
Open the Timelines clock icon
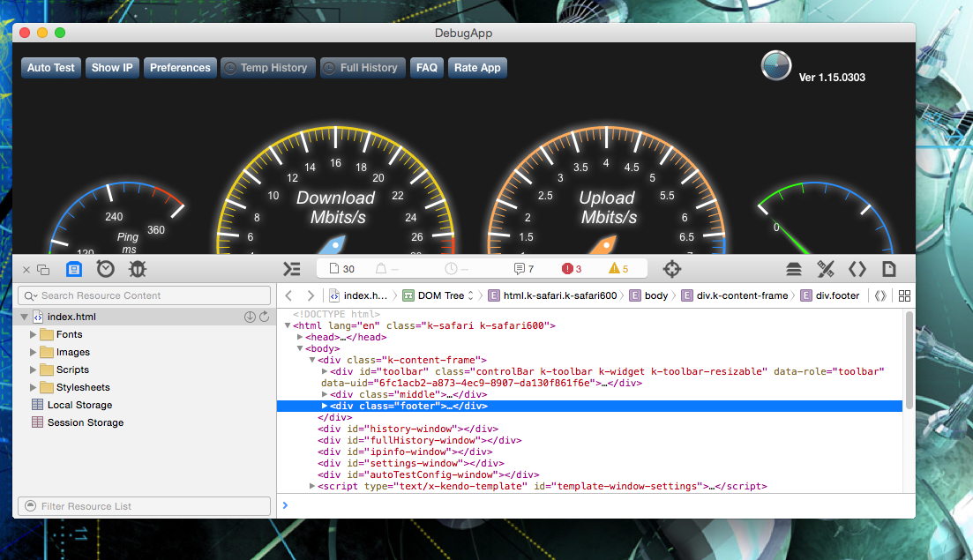pyautogui.click(x=105, y=269)
